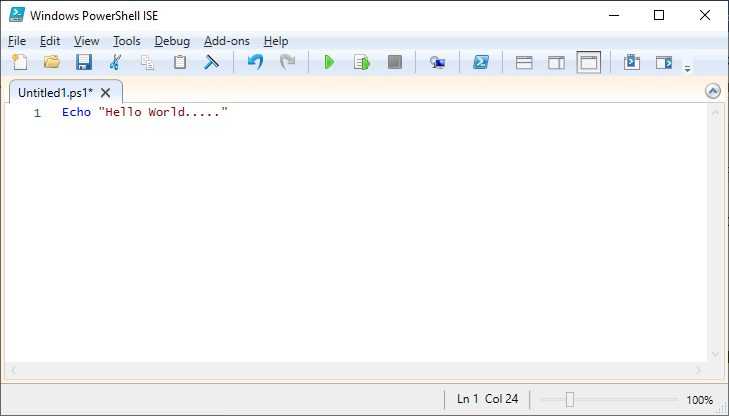Viewport: 729px width, 416px height.
Task: Click Ln 1 Col 24 status text
Action: click(487, 399)
